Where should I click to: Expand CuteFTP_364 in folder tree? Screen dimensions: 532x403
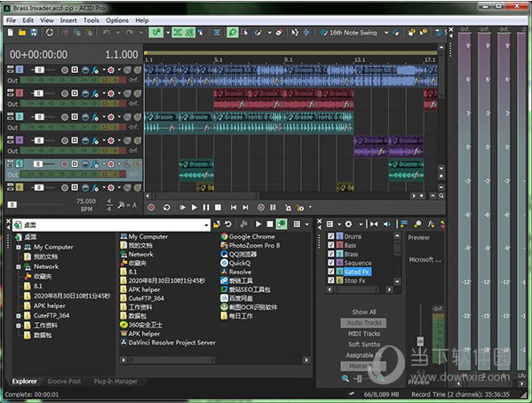[19, 316]
